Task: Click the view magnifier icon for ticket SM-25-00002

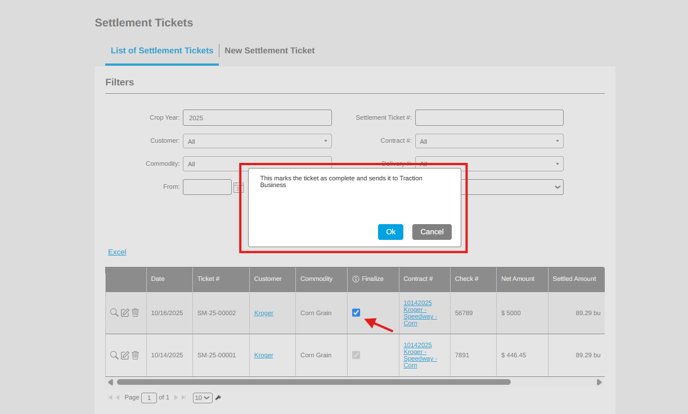Action: click(114, 313)
